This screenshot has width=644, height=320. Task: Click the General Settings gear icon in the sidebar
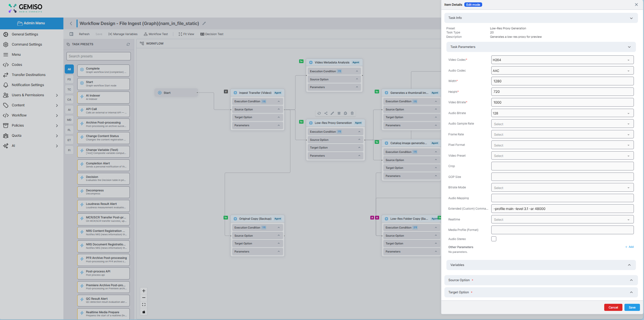pyautogui.click(x=6, y=34)
